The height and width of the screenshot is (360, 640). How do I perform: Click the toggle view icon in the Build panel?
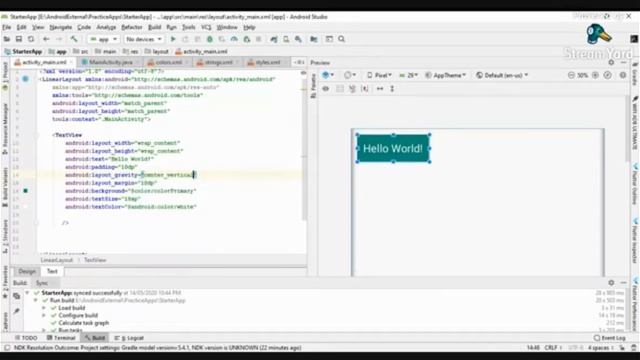[x=16, y=296]
